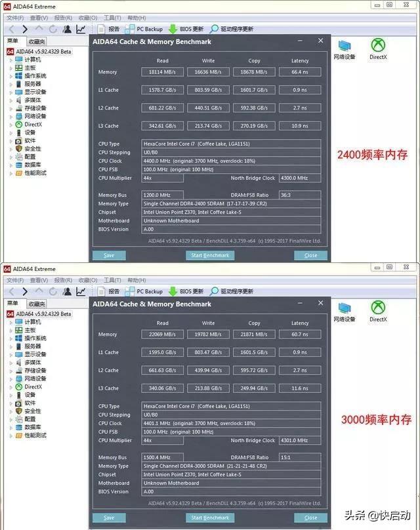Click BIOS 更新 in the upper window toolbar
This screenshot has height=530, width=420.
[x=186, y=29]
